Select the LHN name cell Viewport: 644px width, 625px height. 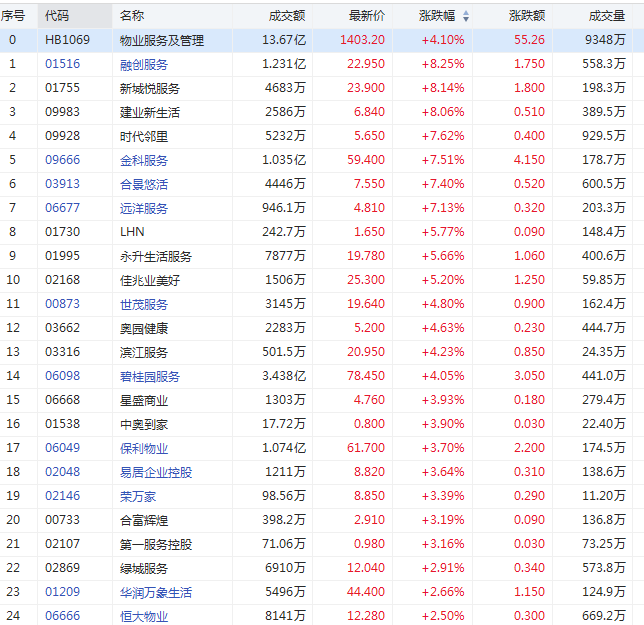[x=132, y=232]
